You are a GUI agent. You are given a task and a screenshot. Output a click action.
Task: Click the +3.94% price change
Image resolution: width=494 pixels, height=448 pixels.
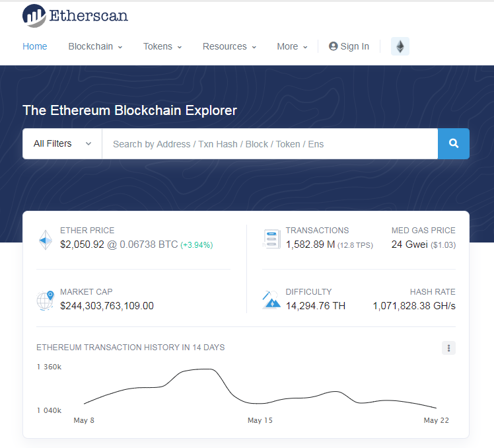[197, 245]
